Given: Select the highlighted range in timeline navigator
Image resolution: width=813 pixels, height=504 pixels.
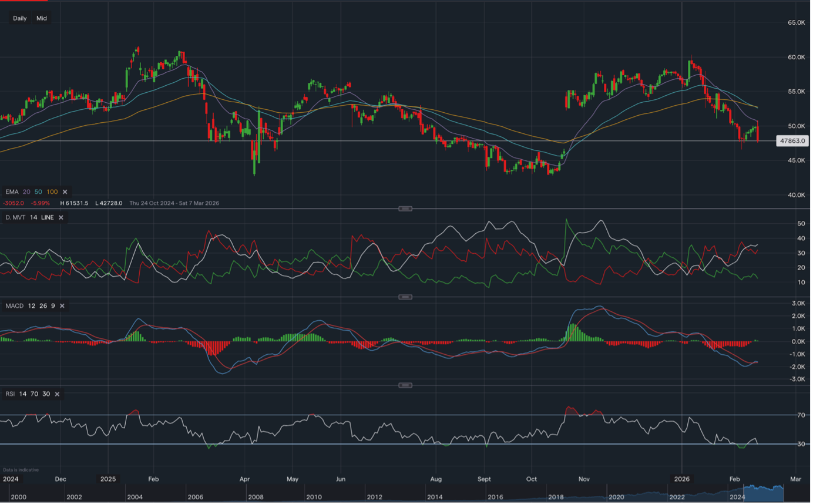Looking at the screenshot, I should tap(763, 492).
